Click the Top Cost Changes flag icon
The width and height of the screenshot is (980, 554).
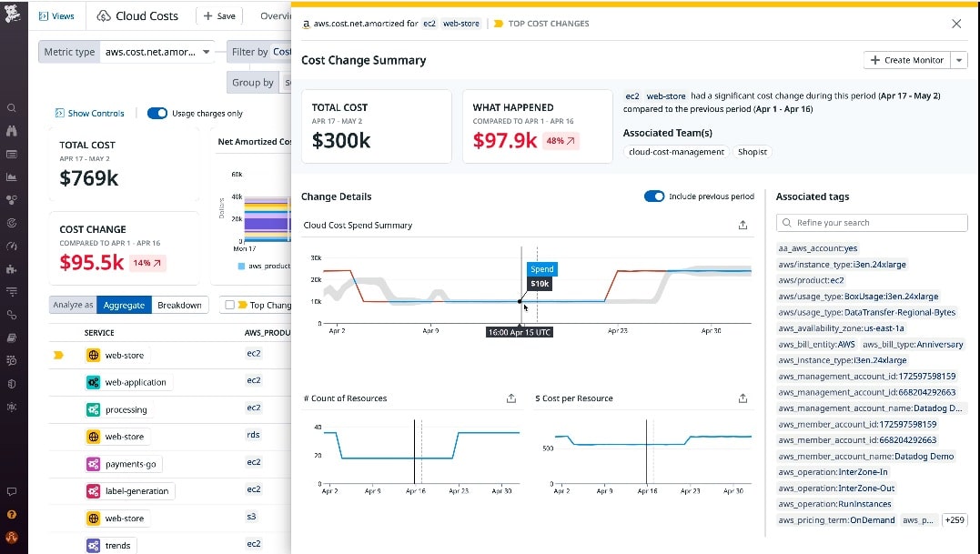click(x=498, y=24)
